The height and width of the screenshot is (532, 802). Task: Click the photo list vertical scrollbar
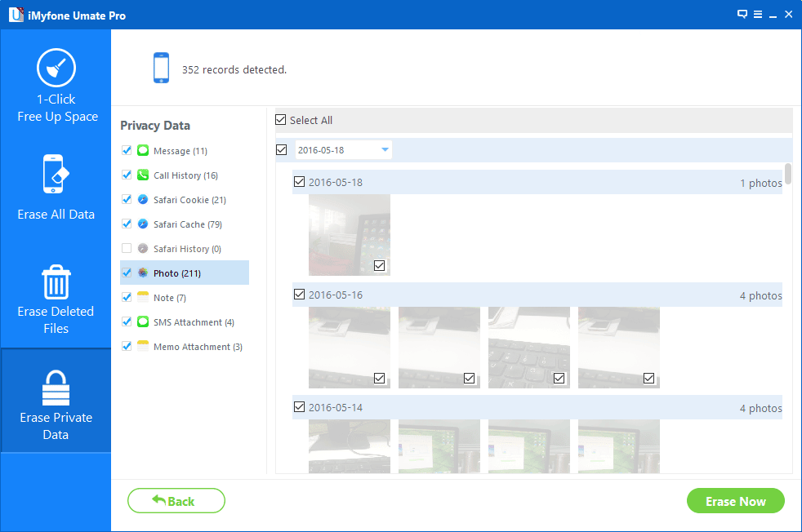(788, 174)
